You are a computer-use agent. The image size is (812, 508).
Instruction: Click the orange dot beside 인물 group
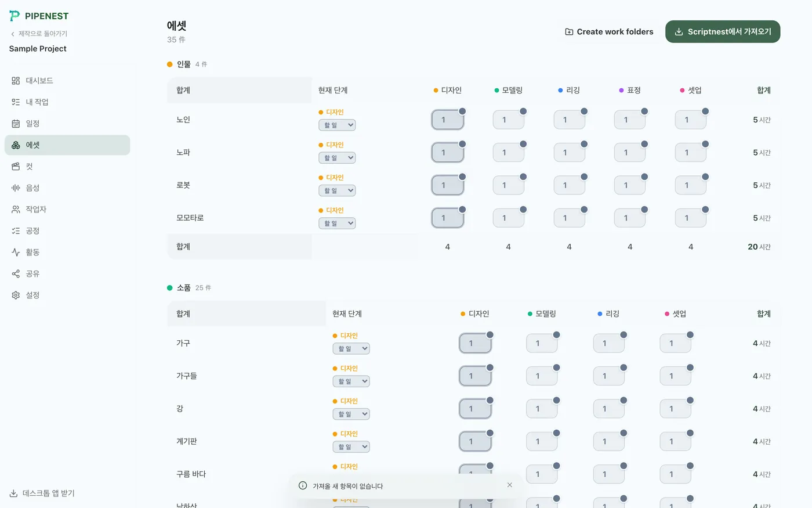[x=170, y=64]
